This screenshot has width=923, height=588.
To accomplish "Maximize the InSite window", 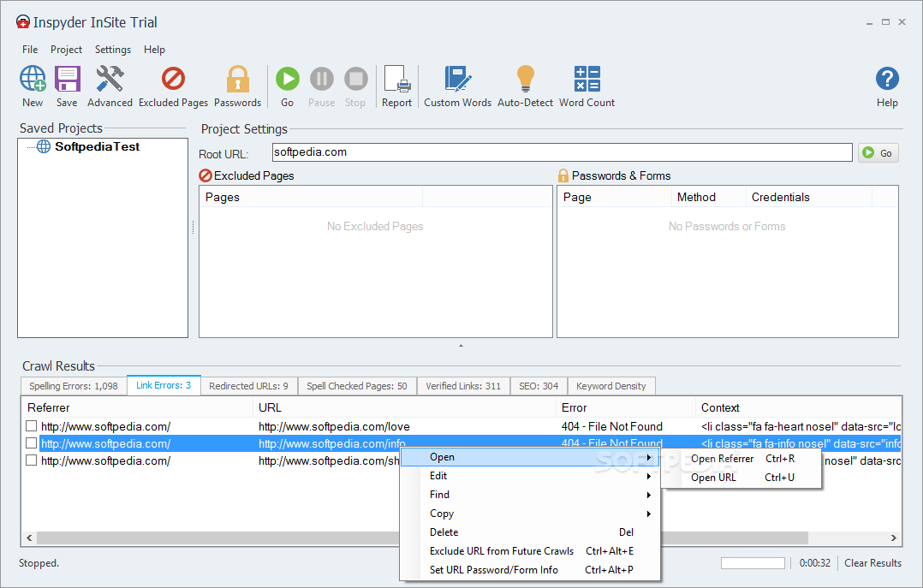I will point(885,21).
